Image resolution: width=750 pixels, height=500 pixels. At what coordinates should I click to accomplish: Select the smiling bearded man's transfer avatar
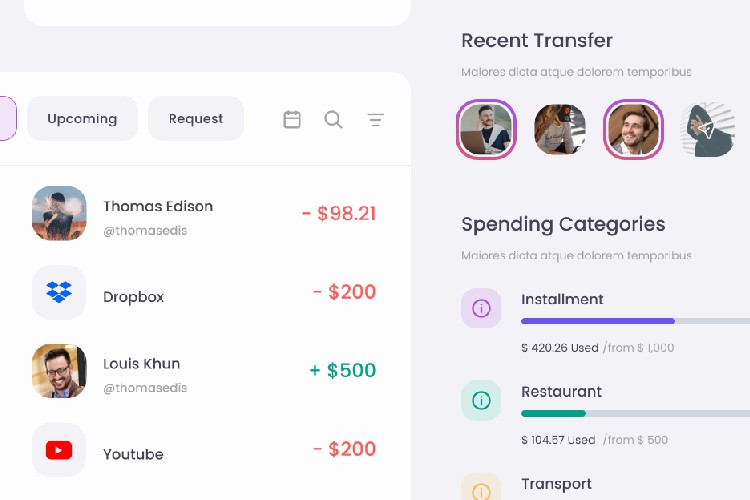(633, 129)
